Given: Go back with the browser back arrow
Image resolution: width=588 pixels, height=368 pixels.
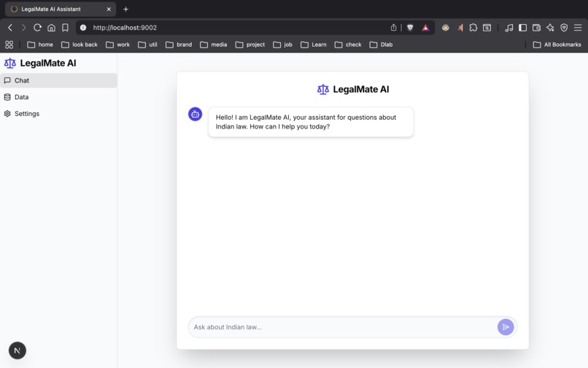Looking at the screenshot, I should coord(10,28).
